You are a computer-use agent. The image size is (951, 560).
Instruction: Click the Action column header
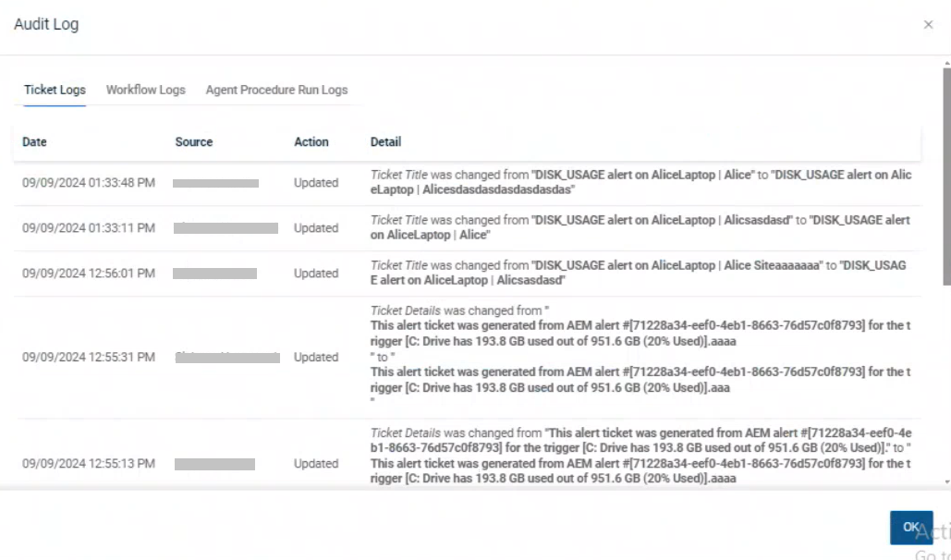pyautogui.click(x=311, y=142)
